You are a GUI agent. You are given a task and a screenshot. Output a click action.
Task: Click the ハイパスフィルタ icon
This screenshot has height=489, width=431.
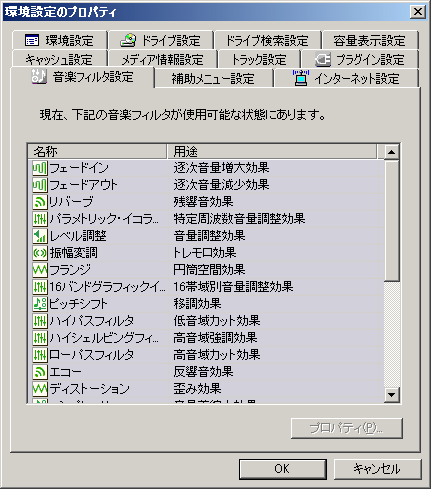(x=40, y=321)
